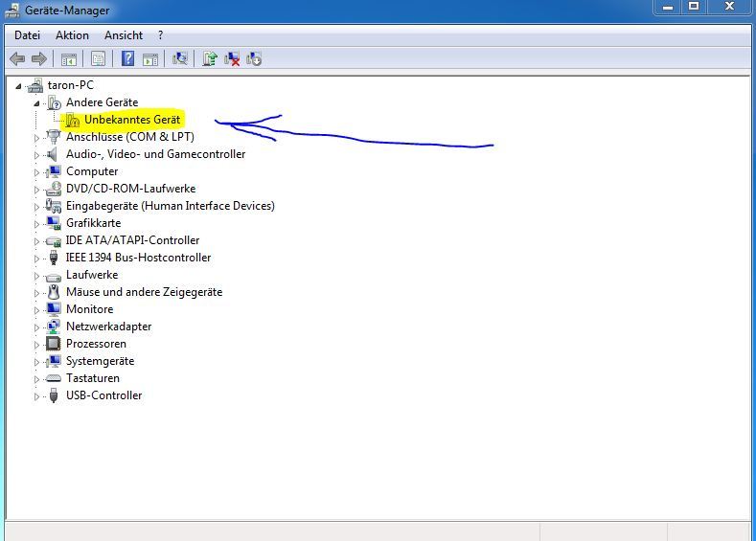Expand the Netzwerkadapter node arrow
The image size is (756, 541).
(x=36, y=327)
